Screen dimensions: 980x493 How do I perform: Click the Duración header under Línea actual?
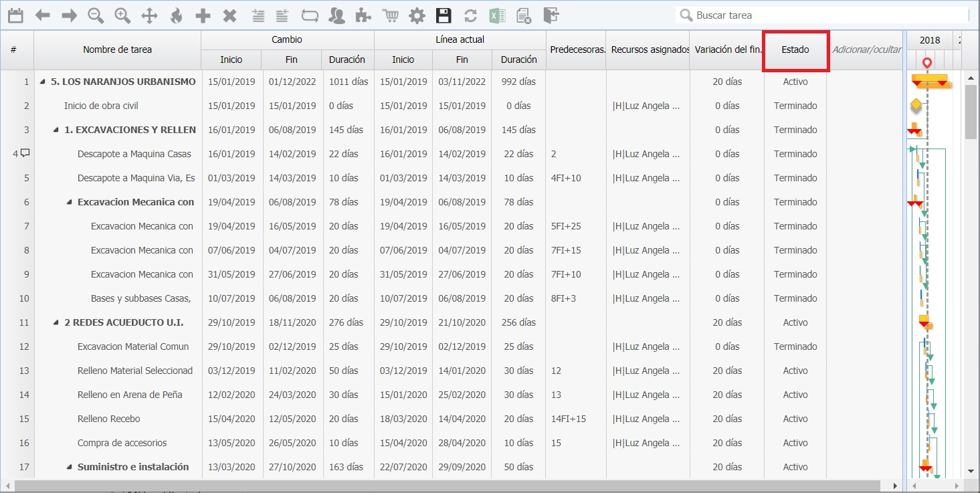519,60
